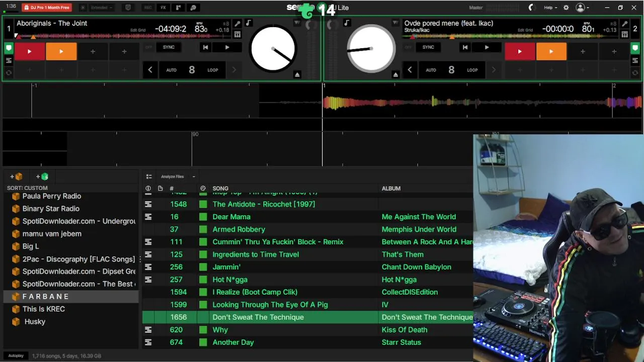Toggle the 8-beat auto loop on deck 1
Viewport: 644px width, 362px height.
192,70
